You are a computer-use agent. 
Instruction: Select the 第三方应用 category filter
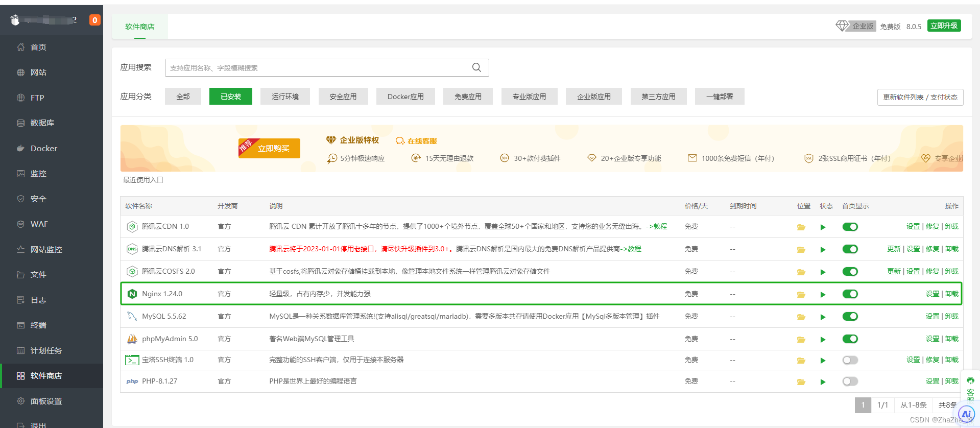[x=658, y=97]
